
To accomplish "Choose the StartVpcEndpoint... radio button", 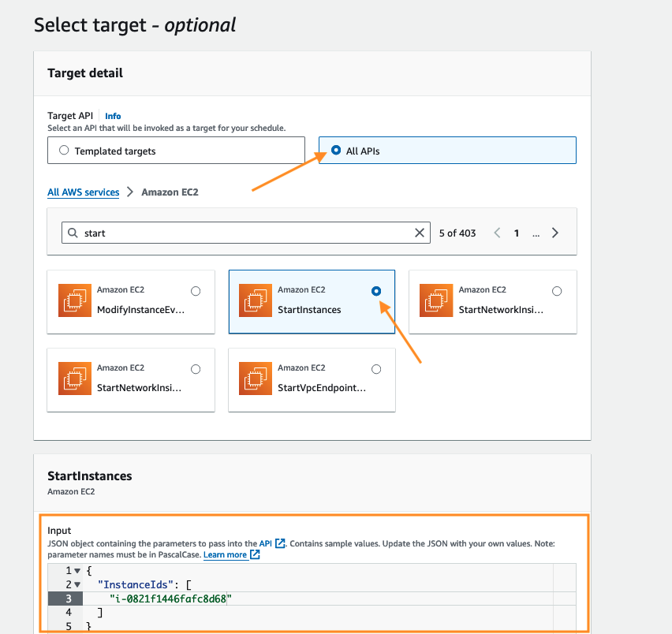I will (x=376, y=369).
